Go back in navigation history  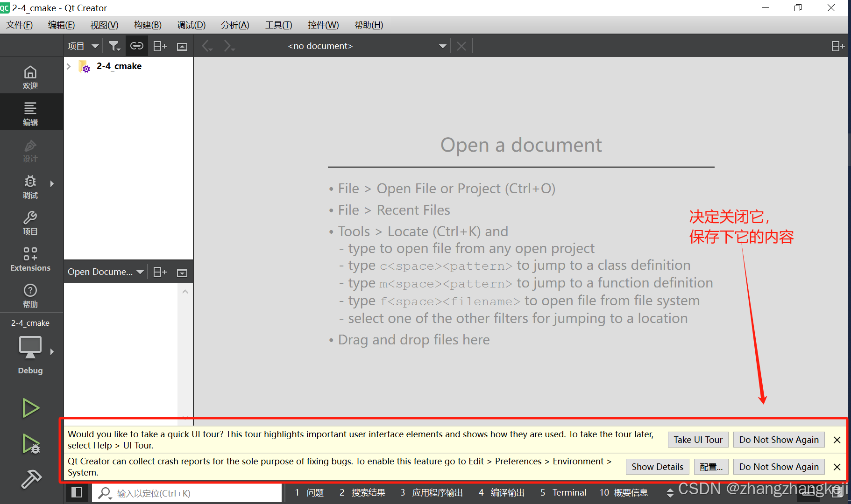(x=207, y=46)
